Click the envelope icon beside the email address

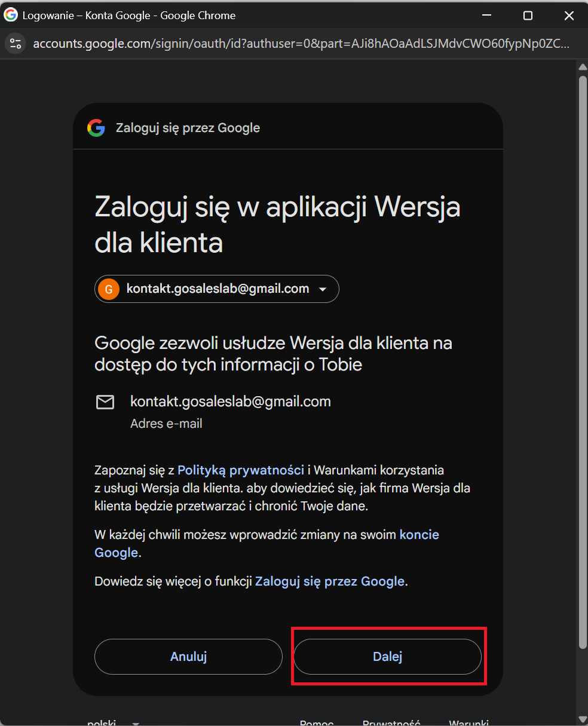click(105, 402)
